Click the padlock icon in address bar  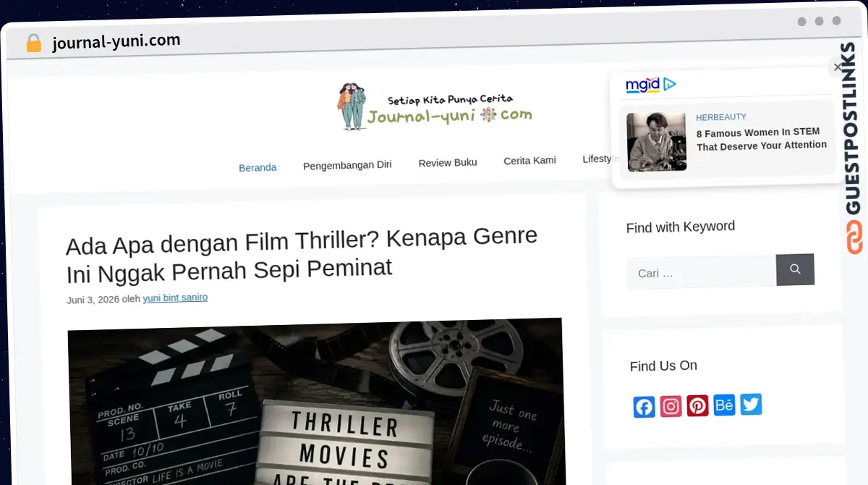(x=34, y=43)
